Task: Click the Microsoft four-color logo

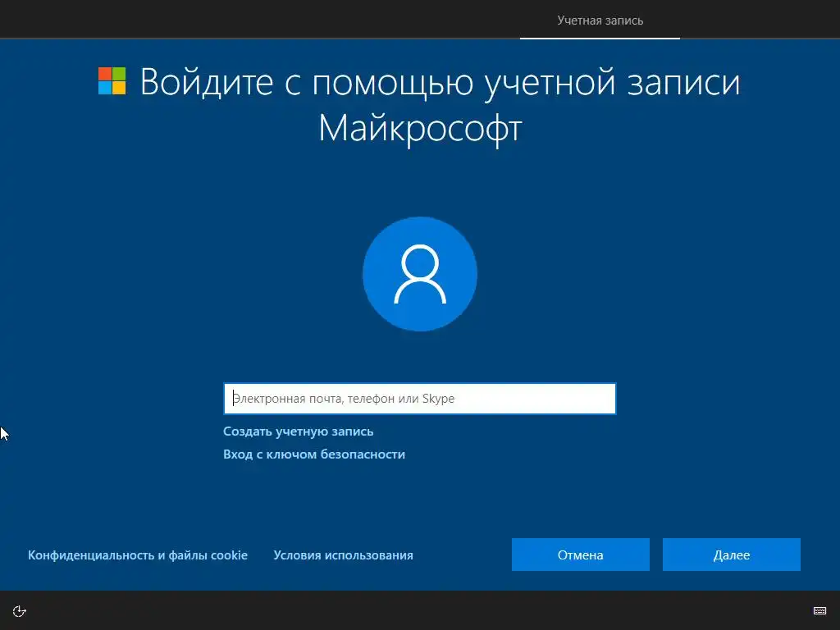Action: [112, 81]
